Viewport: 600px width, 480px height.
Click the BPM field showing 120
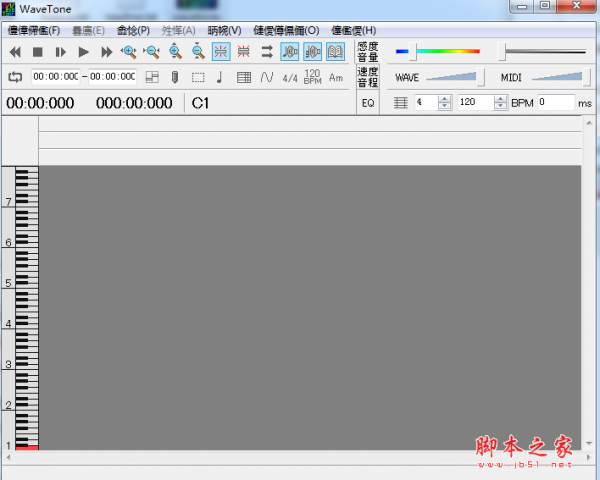coord(476,103)
